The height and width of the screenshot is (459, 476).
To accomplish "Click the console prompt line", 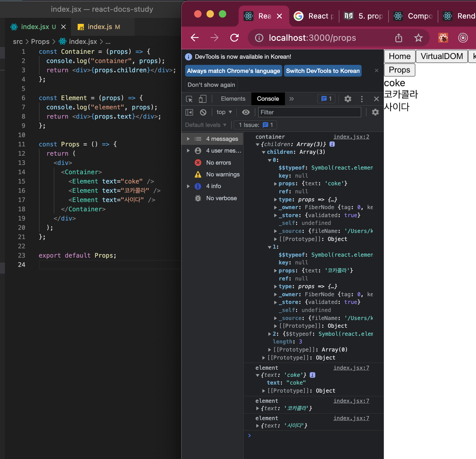I will point(313,436).
